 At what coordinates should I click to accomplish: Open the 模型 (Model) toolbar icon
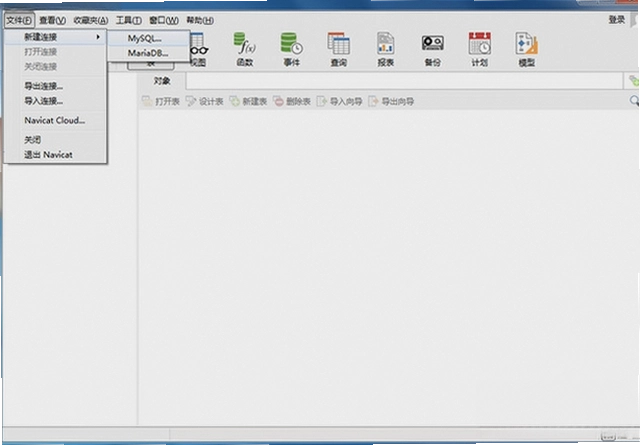pyautogui.click(x=527, y=49)
